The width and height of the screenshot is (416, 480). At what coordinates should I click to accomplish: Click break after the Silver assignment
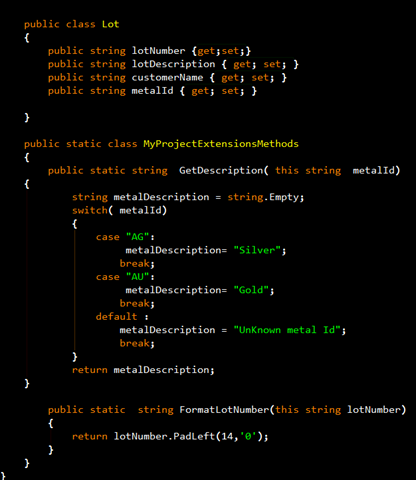point(135,264)
